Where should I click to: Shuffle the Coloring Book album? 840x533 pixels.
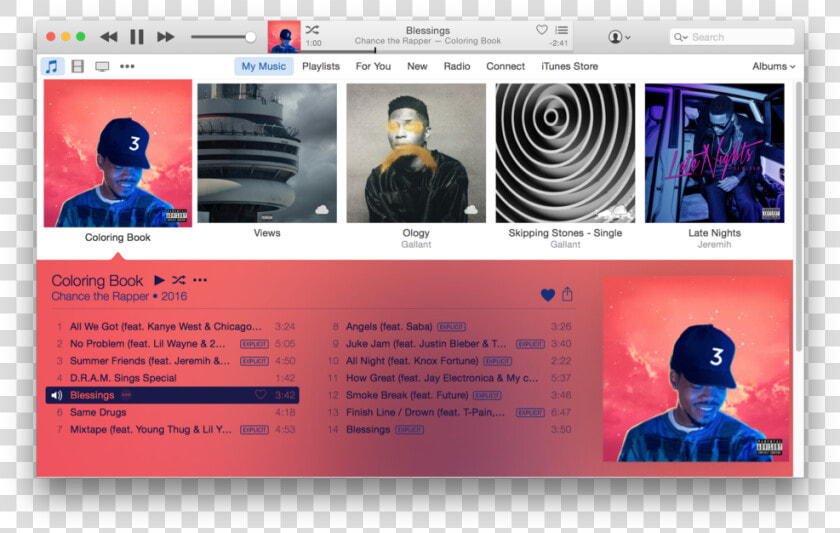tap(179, 280)
